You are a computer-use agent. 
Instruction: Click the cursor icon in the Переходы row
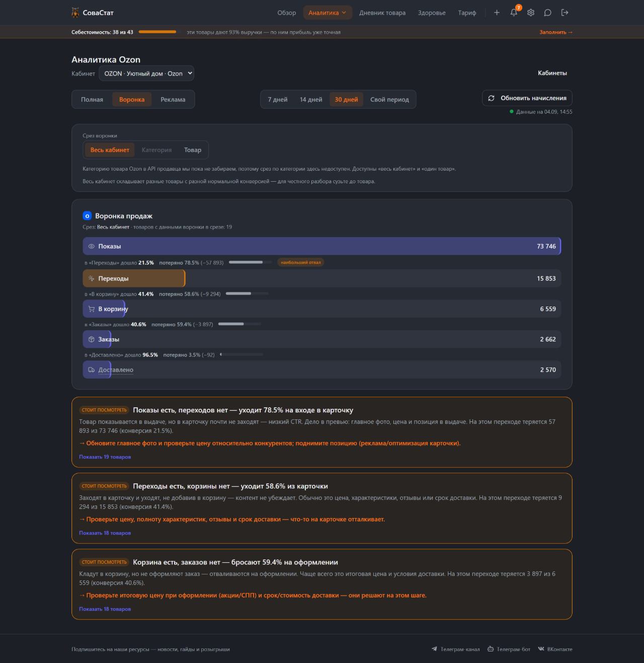point(91,278)
